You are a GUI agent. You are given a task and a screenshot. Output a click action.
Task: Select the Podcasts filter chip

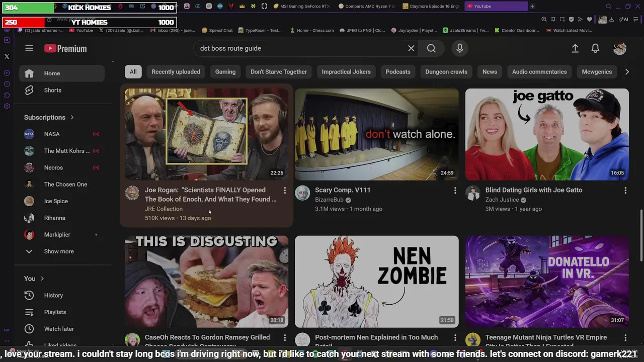(x=398, y=72)
